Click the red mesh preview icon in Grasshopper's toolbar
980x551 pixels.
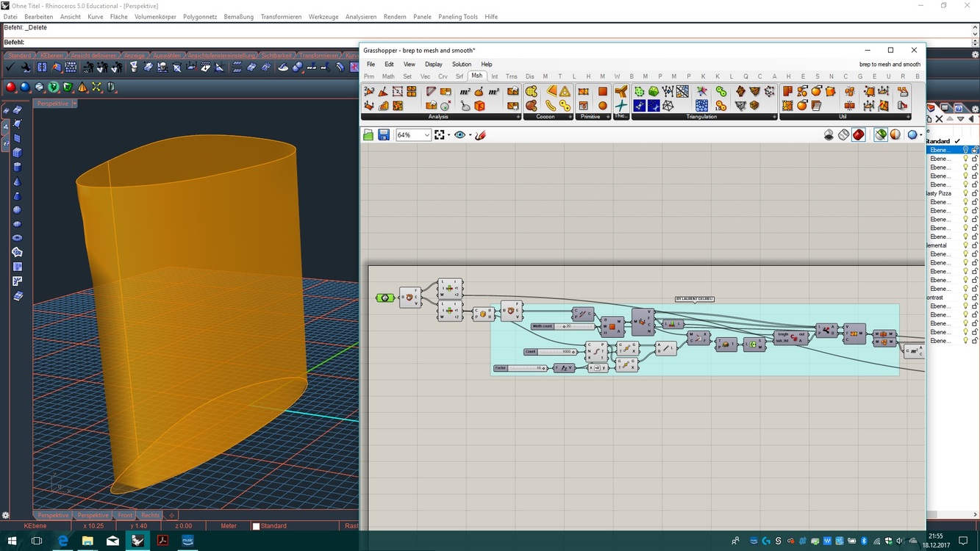coord(858,134)
